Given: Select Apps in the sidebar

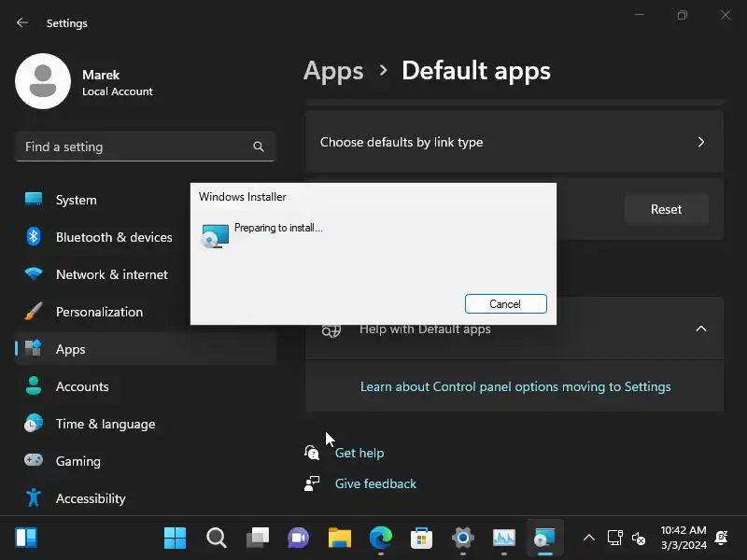Looking at the screenshot, I should coord(146,349).
